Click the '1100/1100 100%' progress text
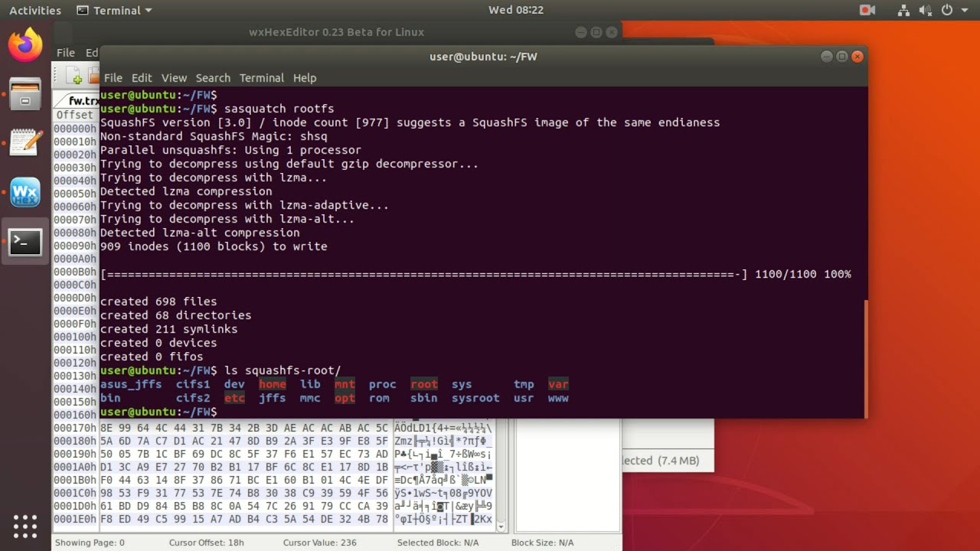The image size is (980, 551). (803, 274)
